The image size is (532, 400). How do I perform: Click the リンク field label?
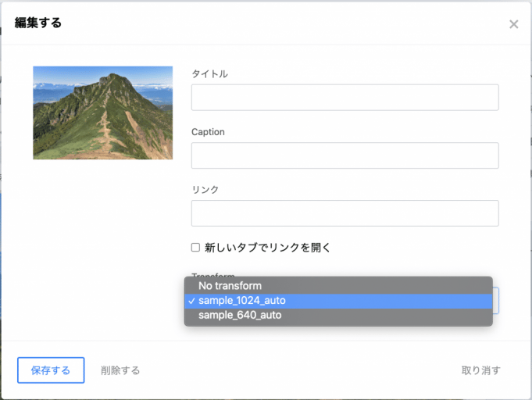click(205, 190)
